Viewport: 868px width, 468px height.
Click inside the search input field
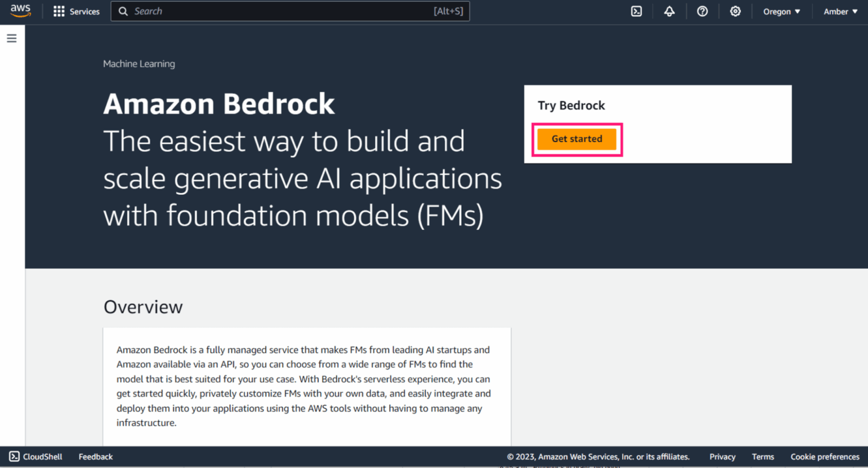coord(283,11)
